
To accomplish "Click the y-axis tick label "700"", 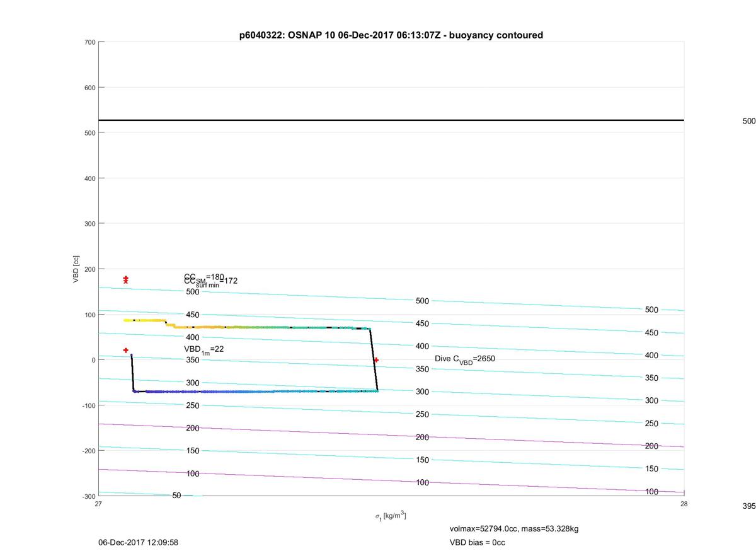I will tap(89, 42).
